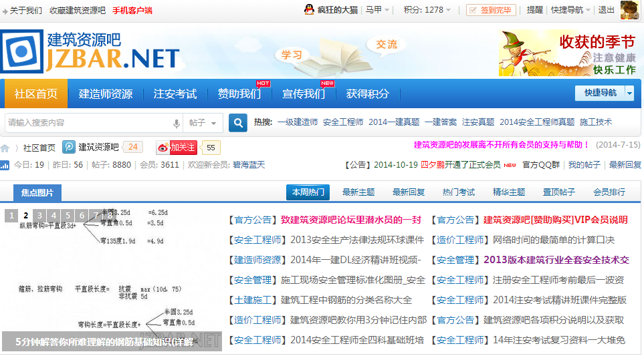Click the new member 碧海蓝天 link
The height and width of the screenshot is (358, 644).
(249, 165)
